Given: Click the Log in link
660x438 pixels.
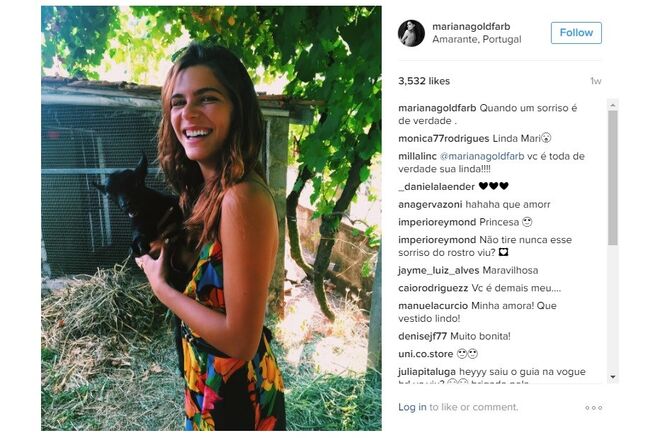Looking at the screenshot, I should coord(412,407).
